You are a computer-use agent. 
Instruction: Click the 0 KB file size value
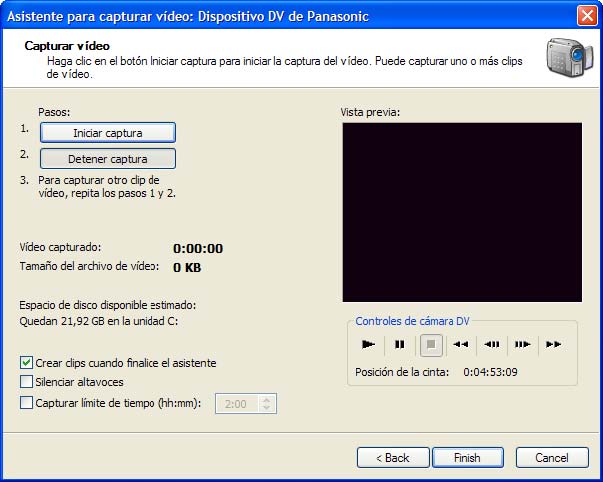pyautogui.click(x=187, y=267)
